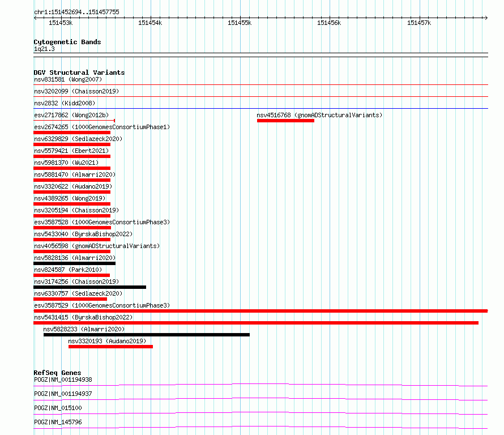
Task: Open variant nsv2832 (Kidd2008)
Action: (65, 103)
